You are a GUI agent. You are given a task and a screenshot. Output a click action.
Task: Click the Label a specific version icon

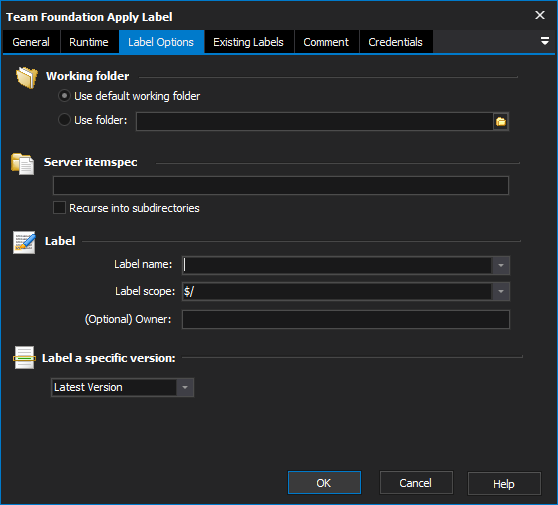click(24, 358)
